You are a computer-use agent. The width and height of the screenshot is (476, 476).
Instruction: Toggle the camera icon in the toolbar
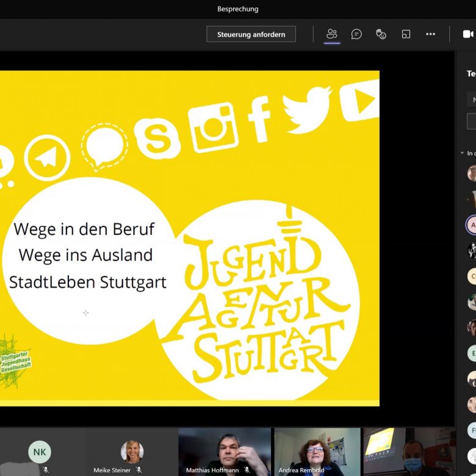[x=469, y=34]
